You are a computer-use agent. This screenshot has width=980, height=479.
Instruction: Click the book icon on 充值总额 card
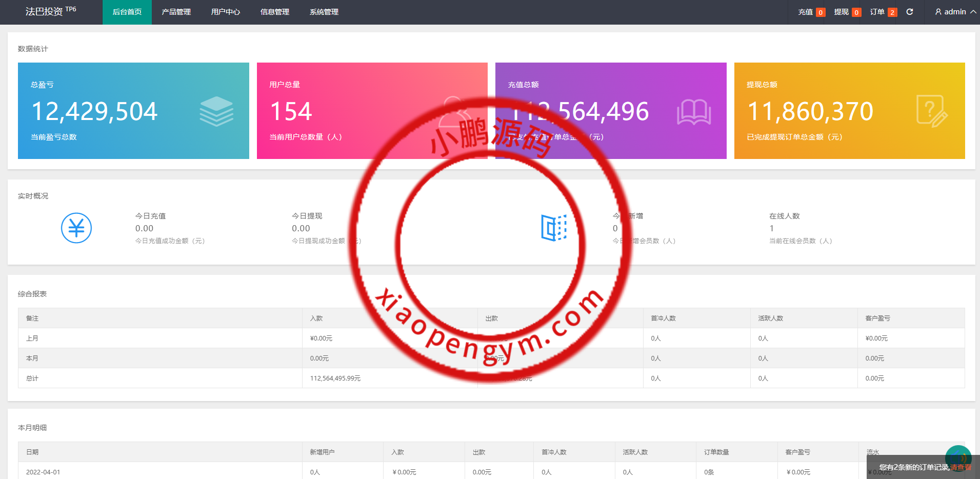[x=693, y=112]
